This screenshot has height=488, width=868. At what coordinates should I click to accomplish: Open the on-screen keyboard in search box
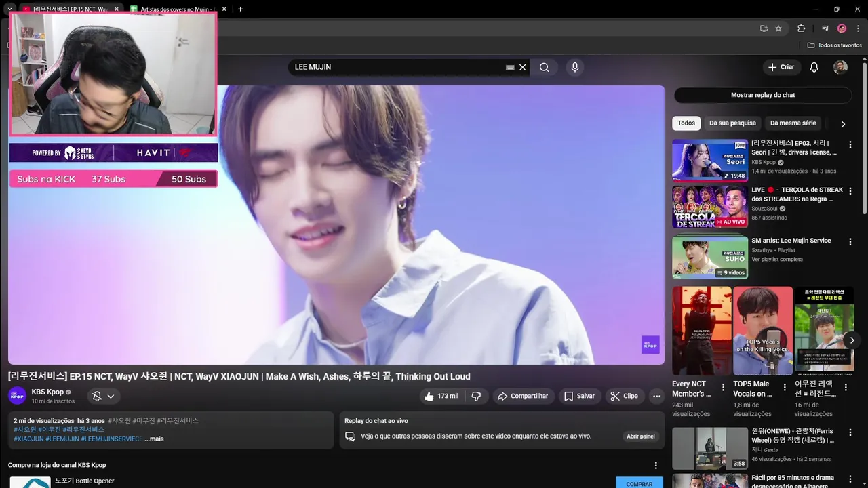tap(510, 67)
